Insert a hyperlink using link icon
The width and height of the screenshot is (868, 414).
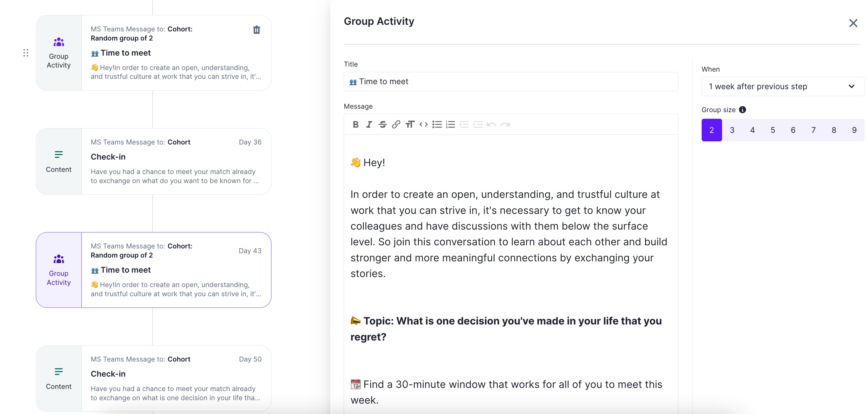coord(396,124)
